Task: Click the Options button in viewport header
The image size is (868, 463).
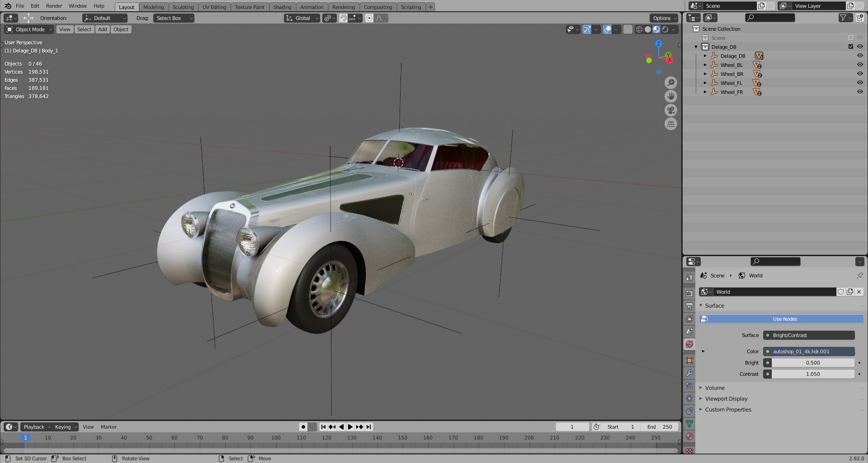Action: click(x=664, y=18)
